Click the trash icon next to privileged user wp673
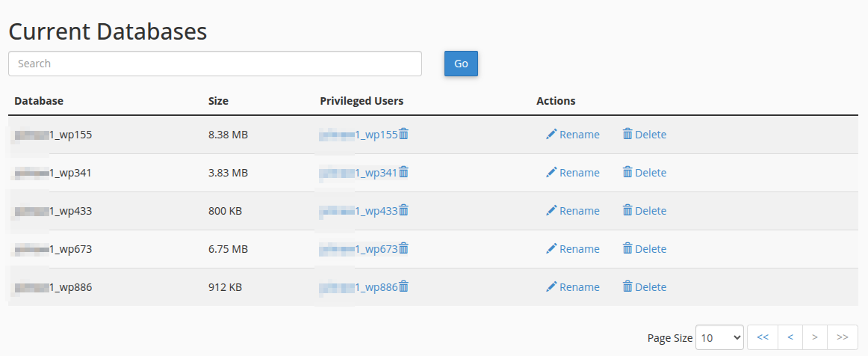 click(403, 249)
